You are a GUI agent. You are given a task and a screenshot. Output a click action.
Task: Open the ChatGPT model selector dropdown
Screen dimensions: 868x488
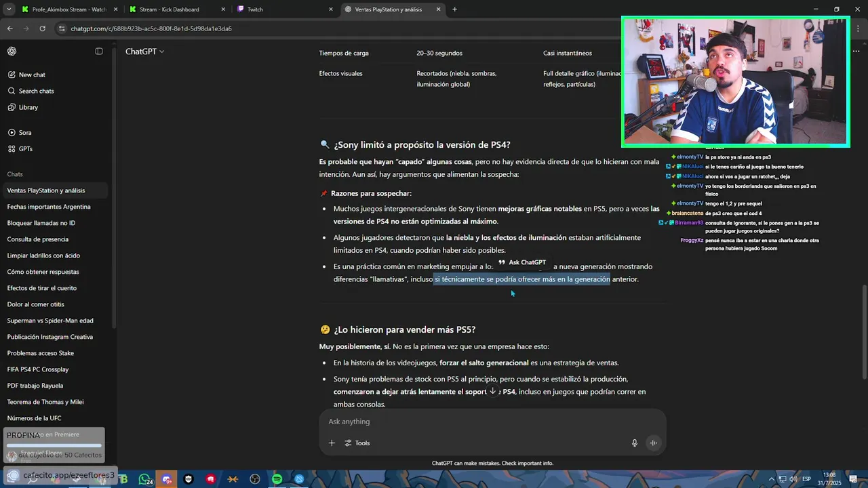144,52
